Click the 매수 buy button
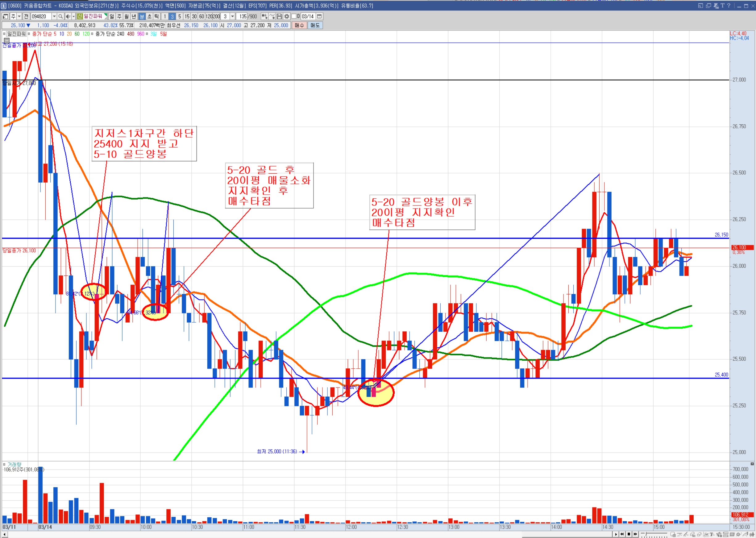Image resolution: width=756 pixels, height=538 pixels. pos(299,25)
